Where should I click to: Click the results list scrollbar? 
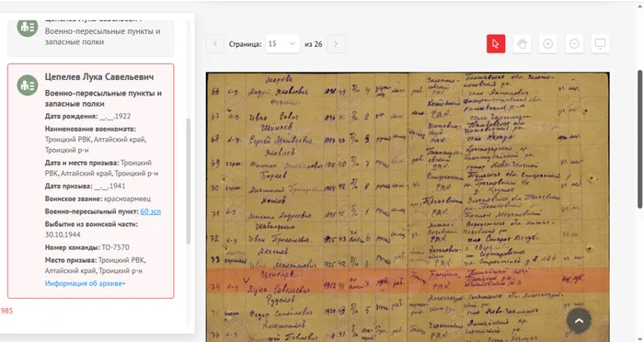click(x=188, y=180)
